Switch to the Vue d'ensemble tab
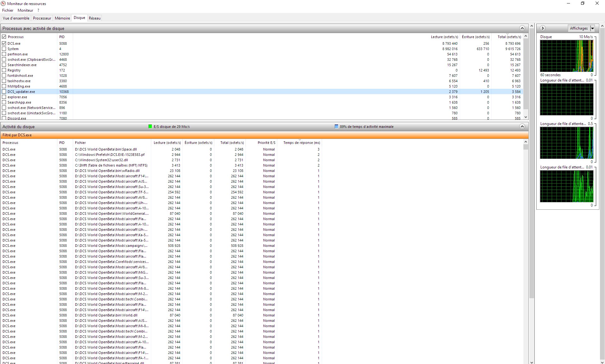Viewport: 605px width, 364px height. [x=16, y=18]
